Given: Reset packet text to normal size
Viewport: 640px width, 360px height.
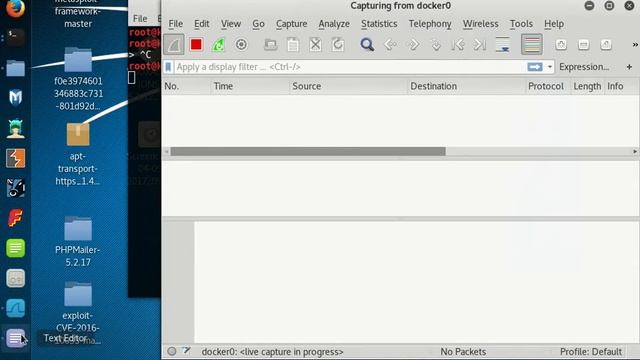Looking at the screenshot, I should click(606, 44).
